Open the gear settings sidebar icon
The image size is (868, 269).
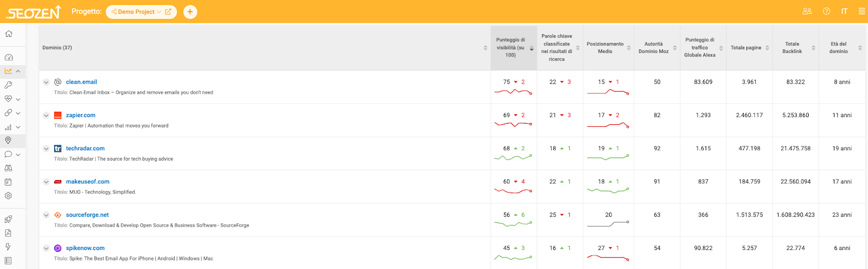8,196
